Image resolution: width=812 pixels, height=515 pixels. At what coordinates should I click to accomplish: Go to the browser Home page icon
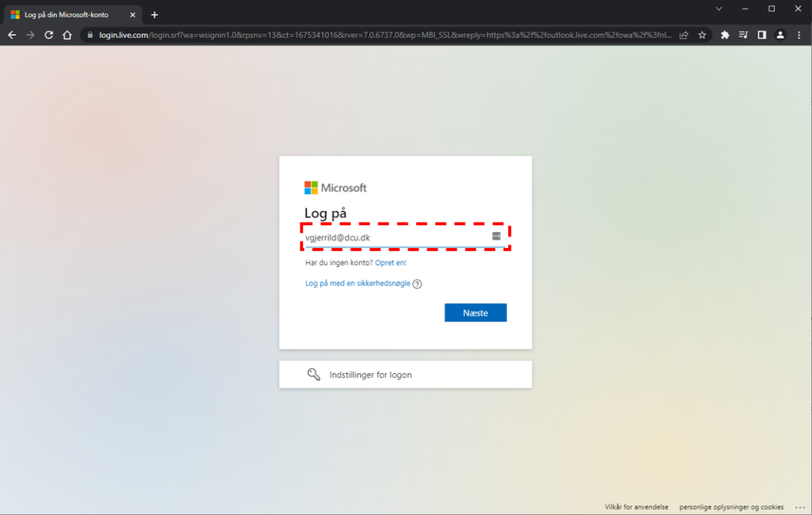[x=67, y=35]
